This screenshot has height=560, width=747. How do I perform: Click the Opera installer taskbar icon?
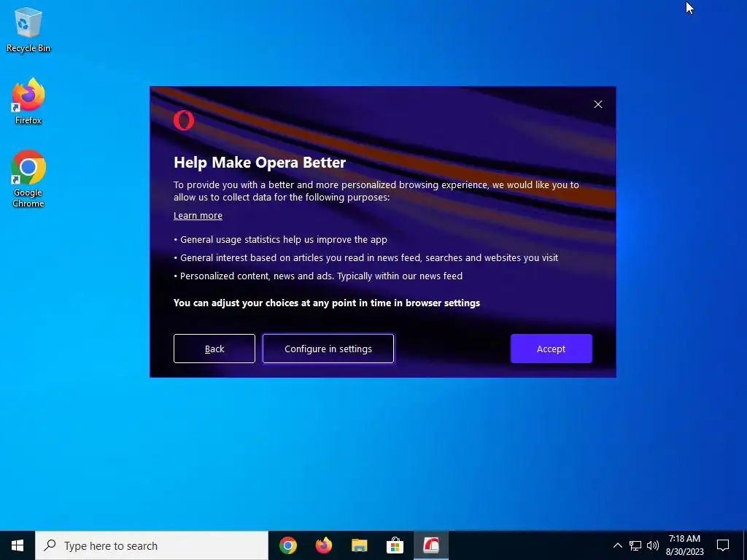[x=430, y=545]
